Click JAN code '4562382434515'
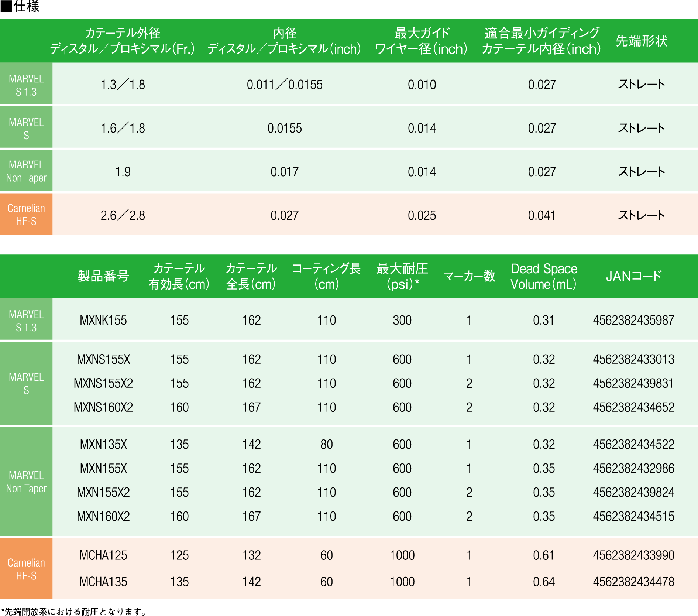Viewport: 698px width, 616px height. 634,516
